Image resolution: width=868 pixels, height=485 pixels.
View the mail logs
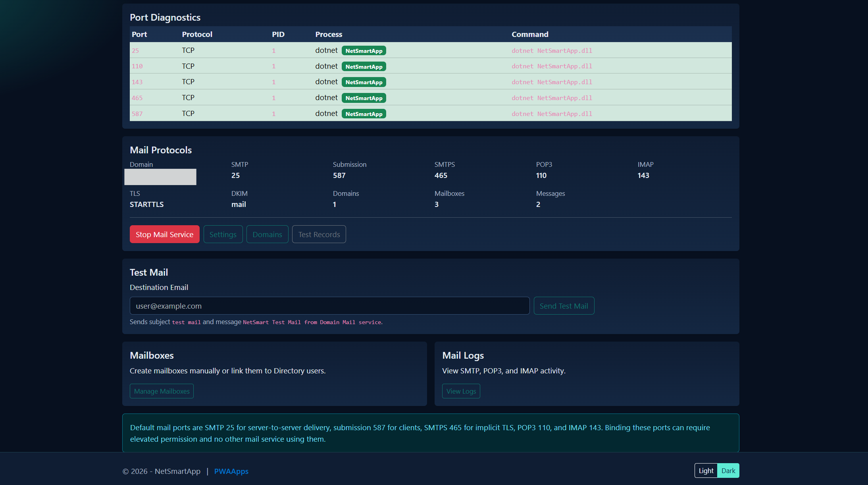point(461,391)
